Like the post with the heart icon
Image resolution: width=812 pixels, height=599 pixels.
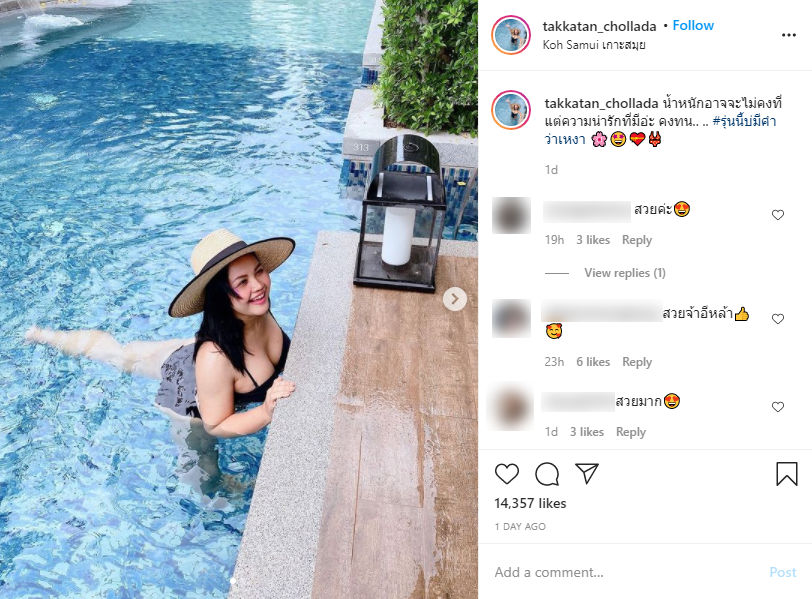[x=506, y=474]
